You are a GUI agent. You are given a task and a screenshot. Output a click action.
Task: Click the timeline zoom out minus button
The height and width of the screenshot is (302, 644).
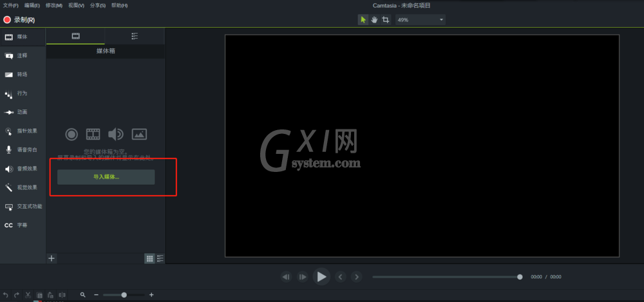[x=96, y=295]
